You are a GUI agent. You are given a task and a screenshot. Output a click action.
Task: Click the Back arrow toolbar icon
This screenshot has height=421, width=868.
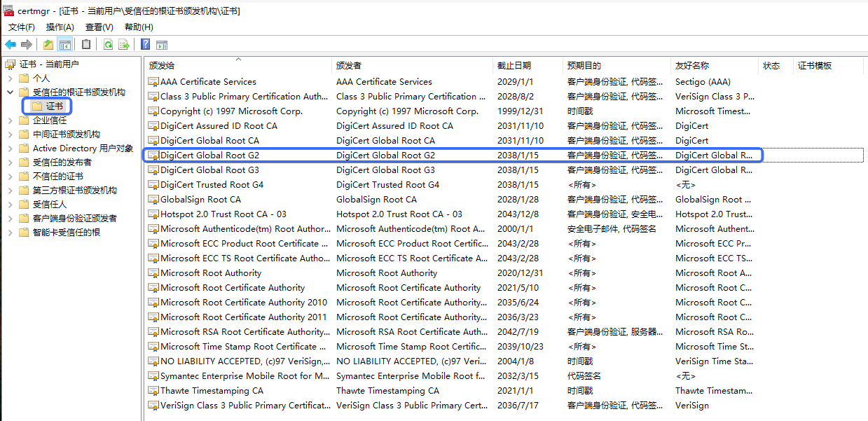click(x=11, y=45)
